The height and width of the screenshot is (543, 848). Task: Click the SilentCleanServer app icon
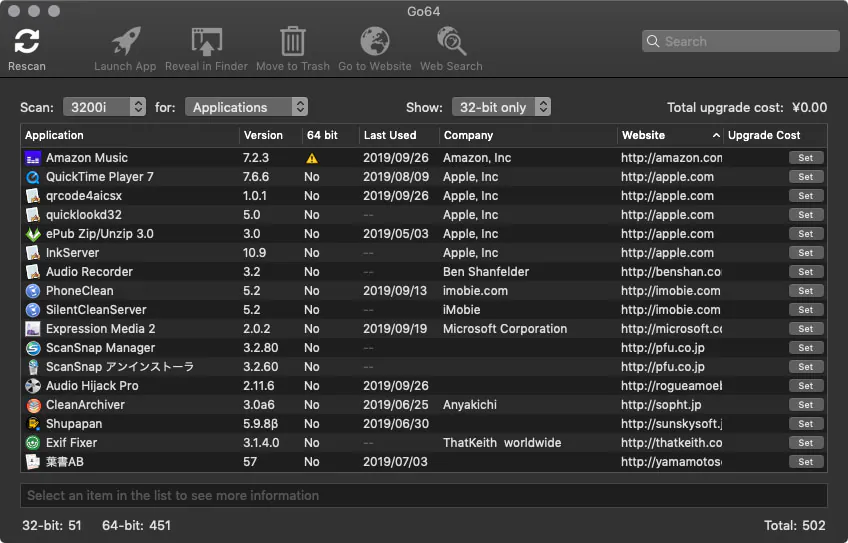[33, 310]
